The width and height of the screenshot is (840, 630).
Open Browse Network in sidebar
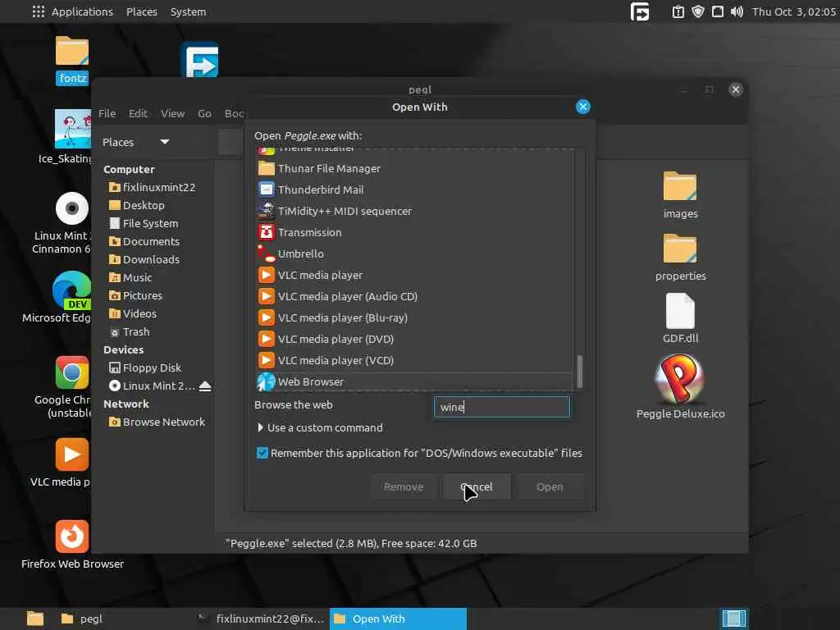(157, 422)
